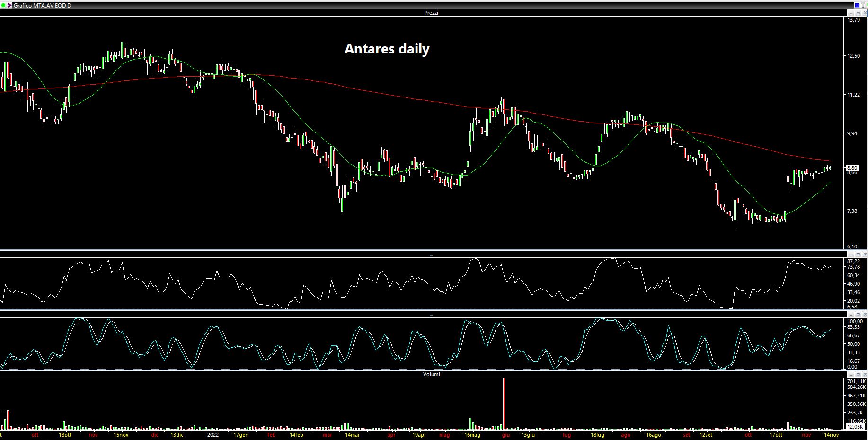This screenshot has width=868, height=440.
Task: Minimize the Prezzi panel
Action: (x=851, y=13)
